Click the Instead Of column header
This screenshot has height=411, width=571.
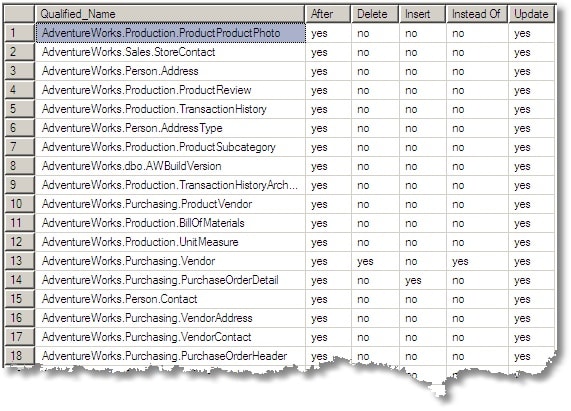pos(477,14)
